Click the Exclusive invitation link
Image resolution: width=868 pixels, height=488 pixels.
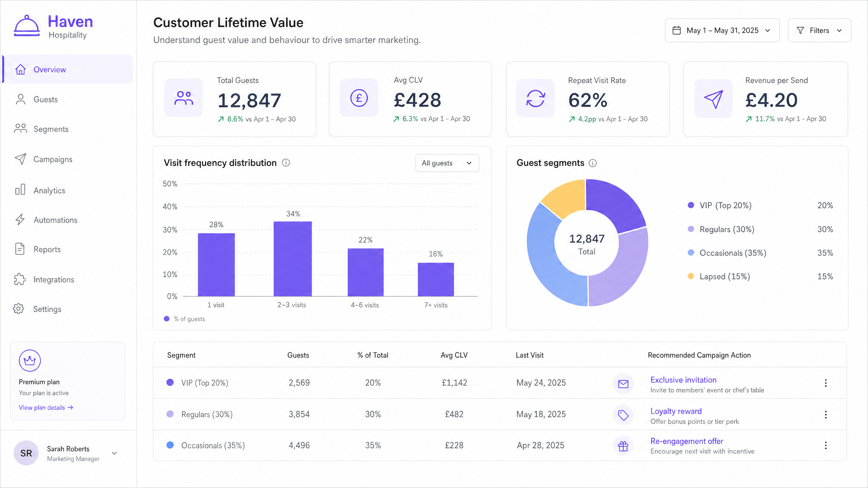coord(683,380)
